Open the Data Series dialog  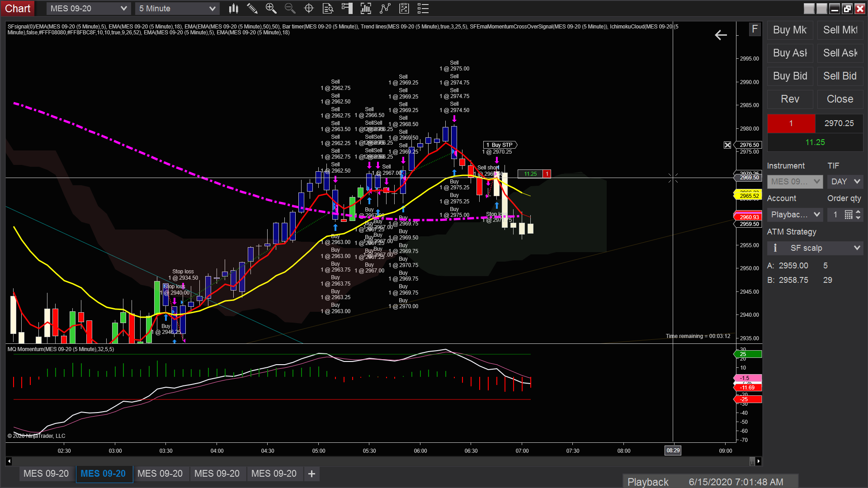(366, 9)
